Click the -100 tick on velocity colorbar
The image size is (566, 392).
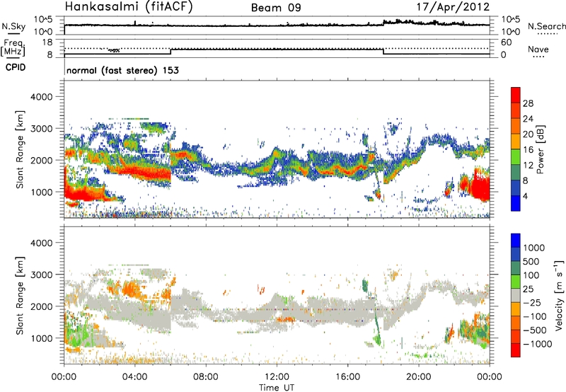tap(534, 316)
